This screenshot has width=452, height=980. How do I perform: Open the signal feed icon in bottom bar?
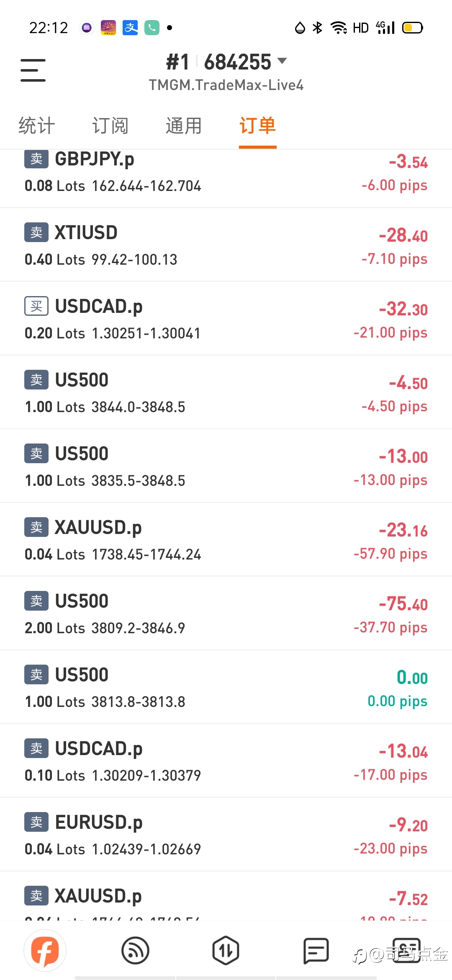click(135, 951)
